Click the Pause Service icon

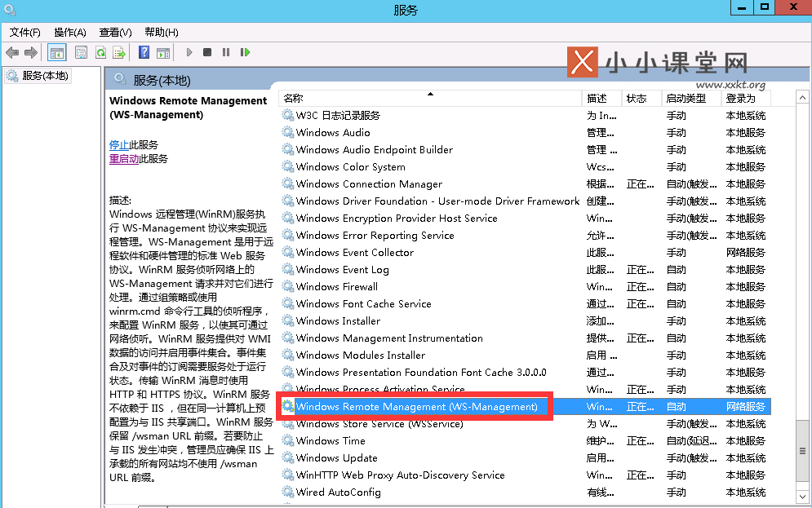click(x=226, y=52)
